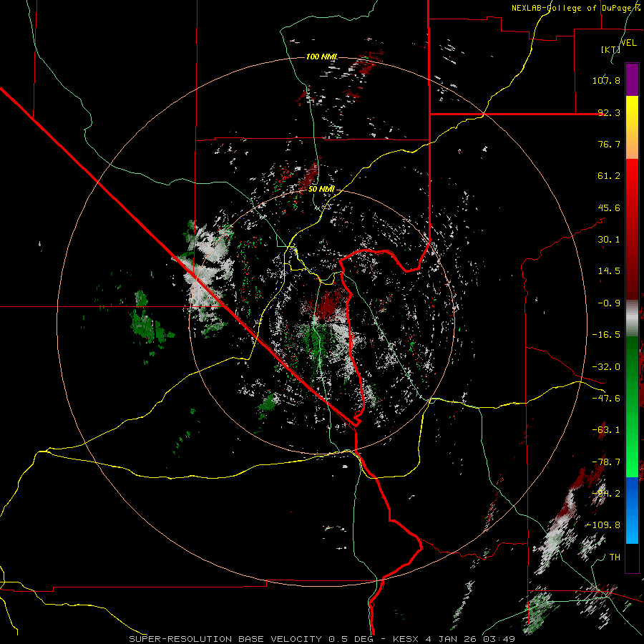The width and height of the screenshot is (644, 644).
Task: Select the 76.7 velocity scale value
Action: click(x=609, y=144)
